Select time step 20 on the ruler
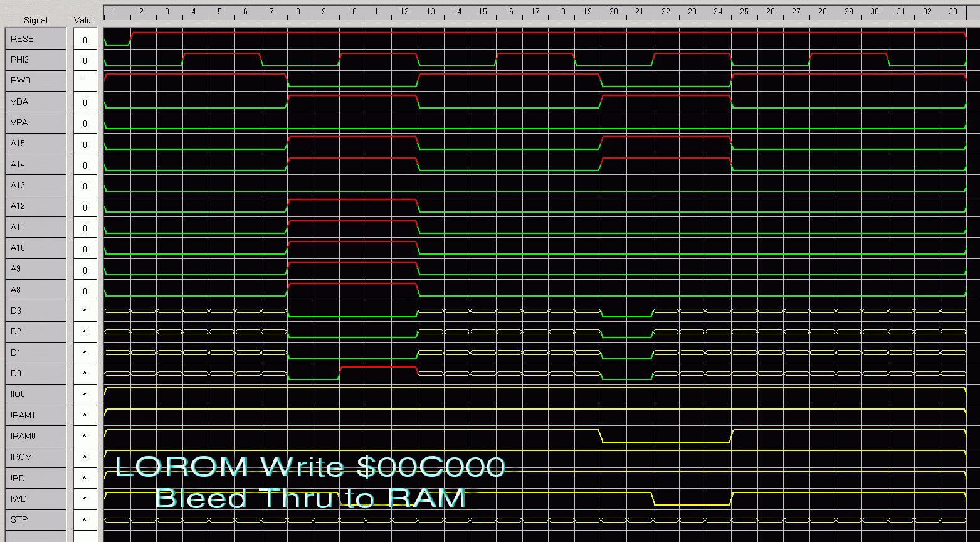The image size is (980, 542). click(613, 11)
